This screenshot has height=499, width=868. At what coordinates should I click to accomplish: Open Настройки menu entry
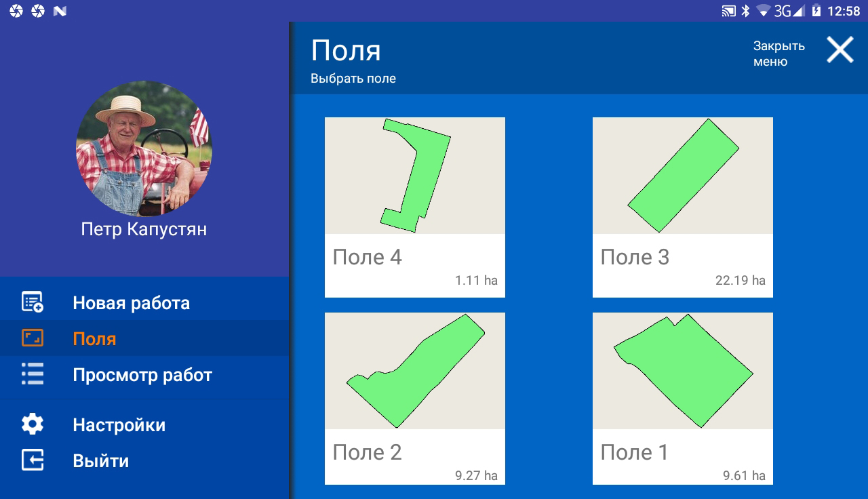click(144, 424)
